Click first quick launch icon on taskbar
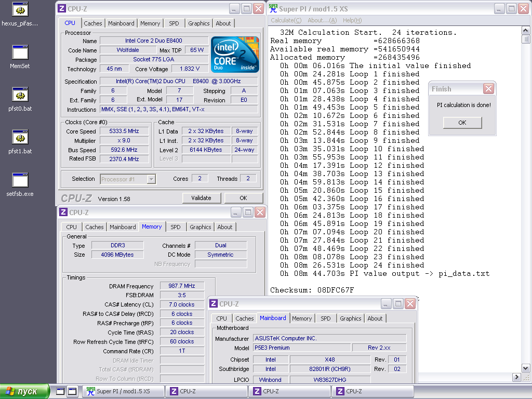This screenshot has height=399, width=532. [x=60, y=391]
